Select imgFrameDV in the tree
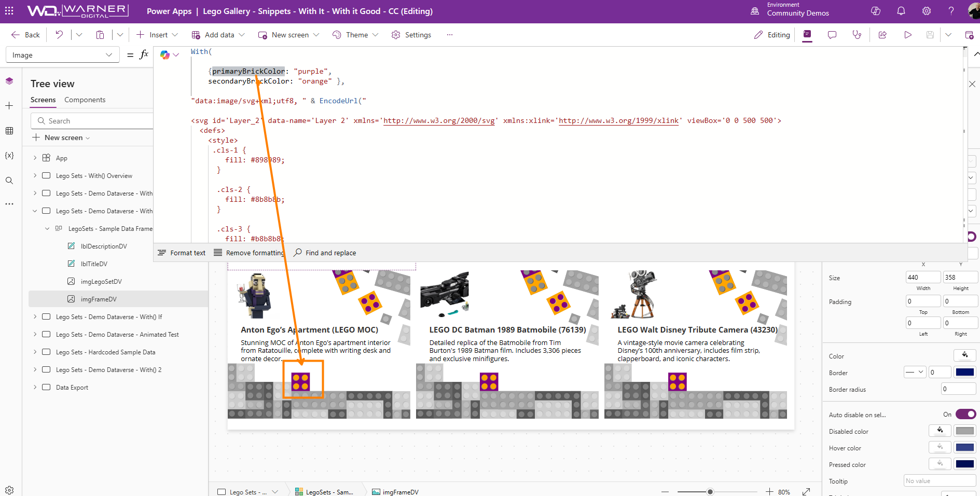Viewport: 980px width, 496px height. pos(118,299)
